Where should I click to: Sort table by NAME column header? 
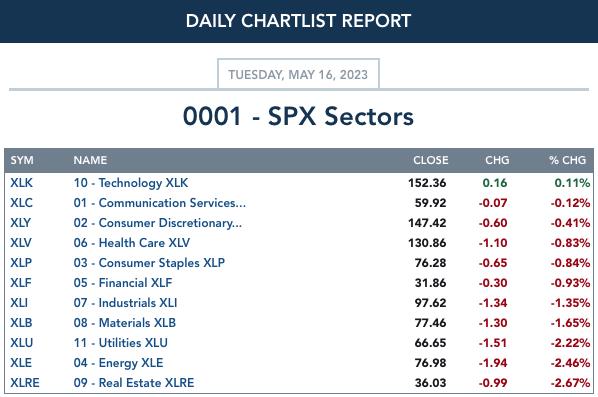90,160
